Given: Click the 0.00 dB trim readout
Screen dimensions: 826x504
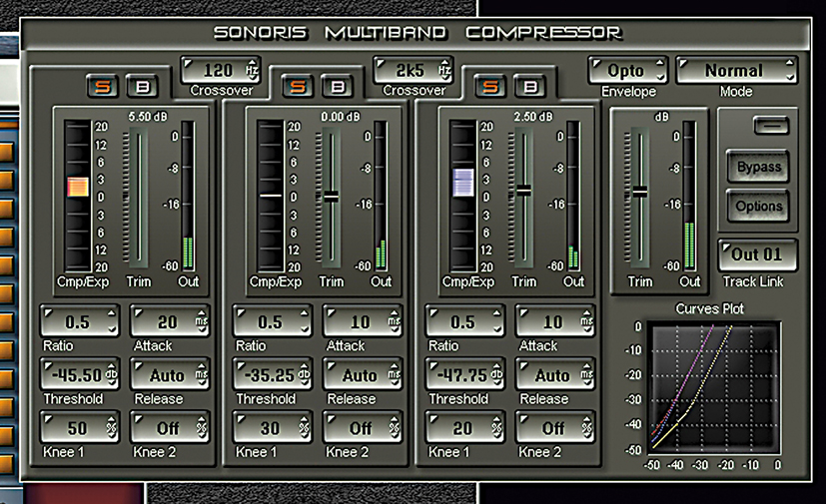Looking at the screenshot, I should coord(341,117).
